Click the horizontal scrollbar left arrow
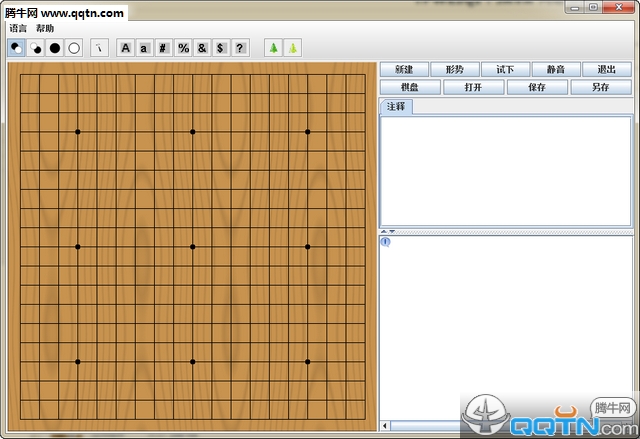 (x=385, y=426)
